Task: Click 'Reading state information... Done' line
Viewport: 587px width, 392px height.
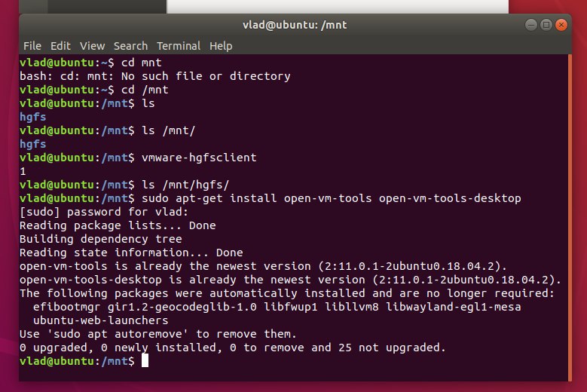Action: point(131,253)
